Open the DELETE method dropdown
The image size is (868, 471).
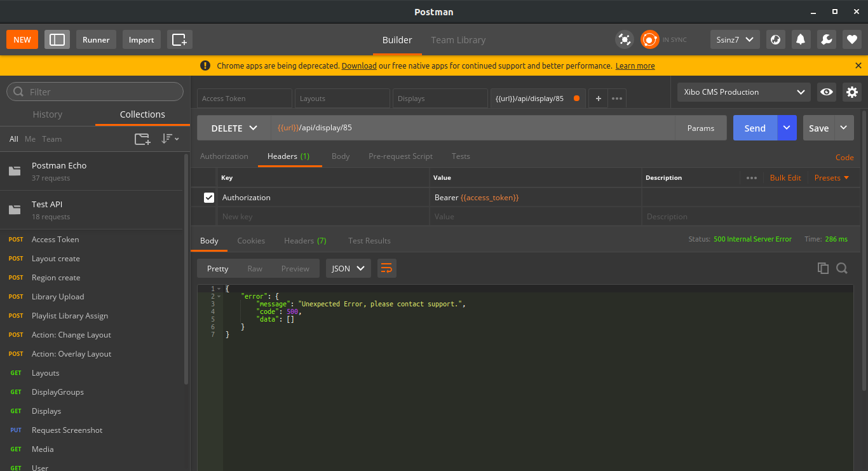click(234, 128)
